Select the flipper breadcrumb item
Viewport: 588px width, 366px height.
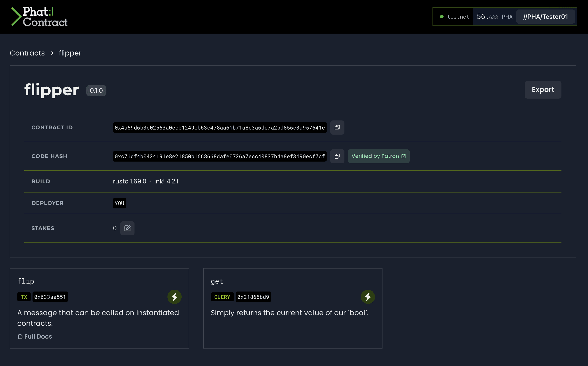(x=70, y=53)
